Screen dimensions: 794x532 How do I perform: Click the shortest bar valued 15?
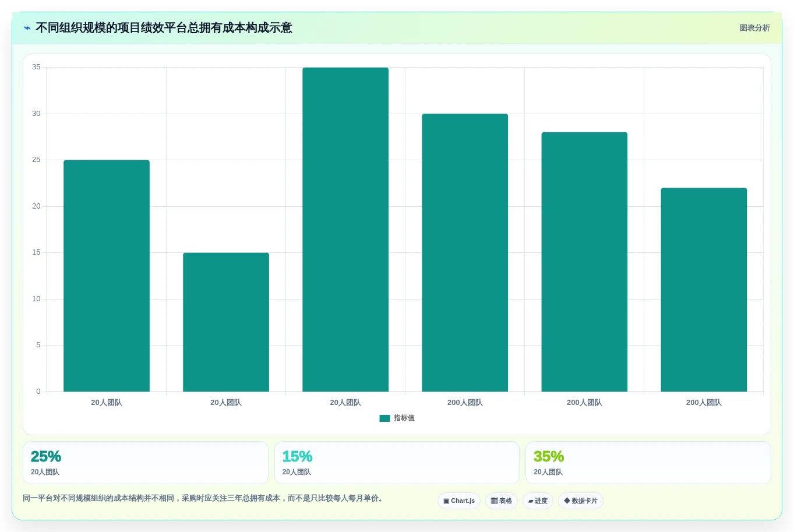(226, 322)
